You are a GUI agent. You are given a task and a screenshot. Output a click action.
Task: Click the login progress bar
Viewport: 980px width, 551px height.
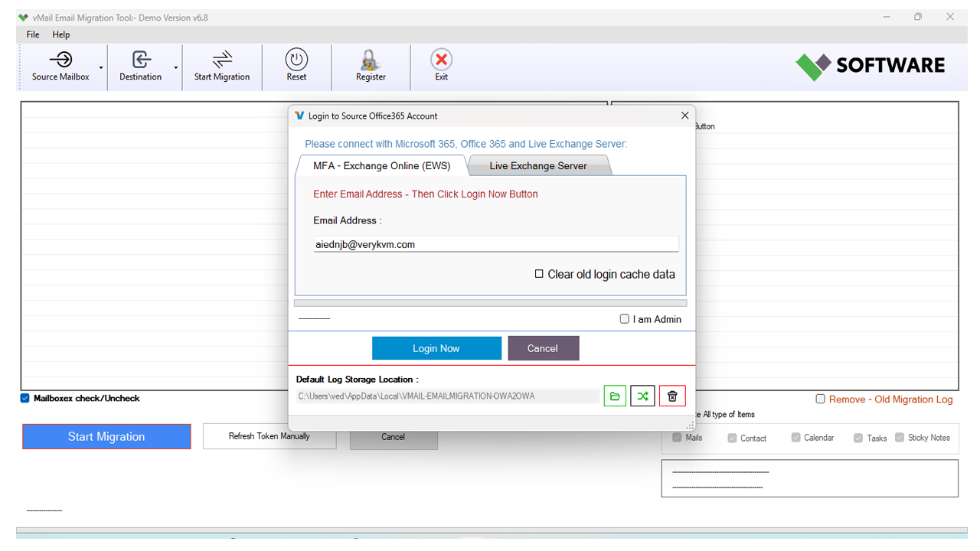[x=490, y=304]
